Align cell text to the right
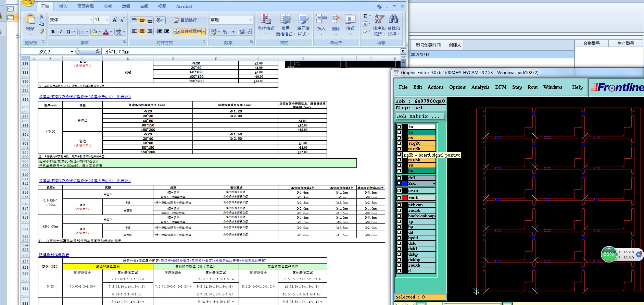 (x=150, y=31)
